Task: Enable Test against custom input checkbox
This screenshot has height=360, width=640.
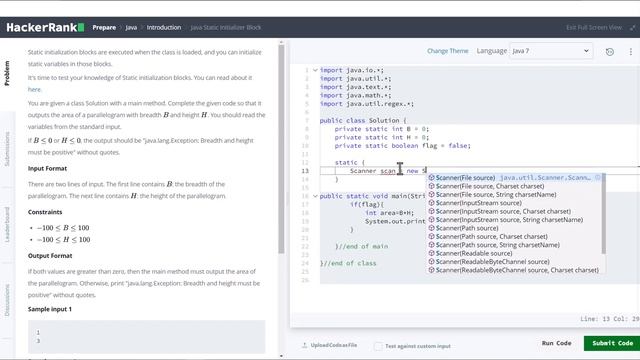Action: click(378, 346)
